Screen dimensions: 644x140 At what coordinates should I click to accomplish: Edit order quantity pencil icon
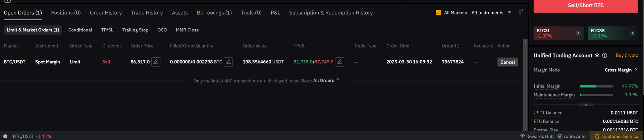(228, 62)
